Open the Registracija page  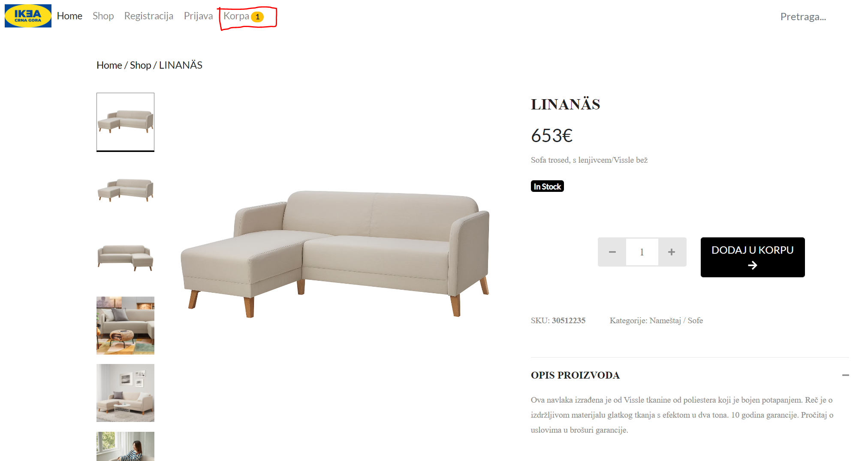point(149,16)
